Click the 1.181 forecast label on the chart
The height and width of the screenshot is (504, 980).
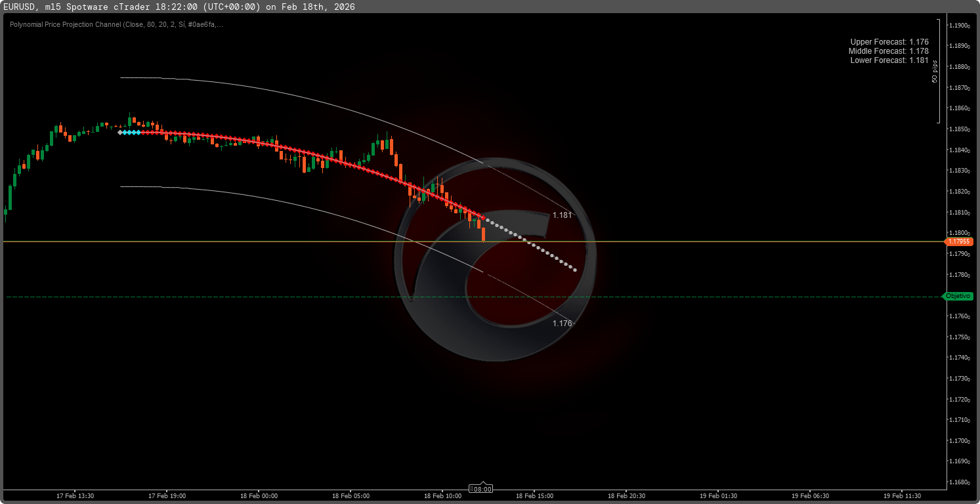click(562, 215)
